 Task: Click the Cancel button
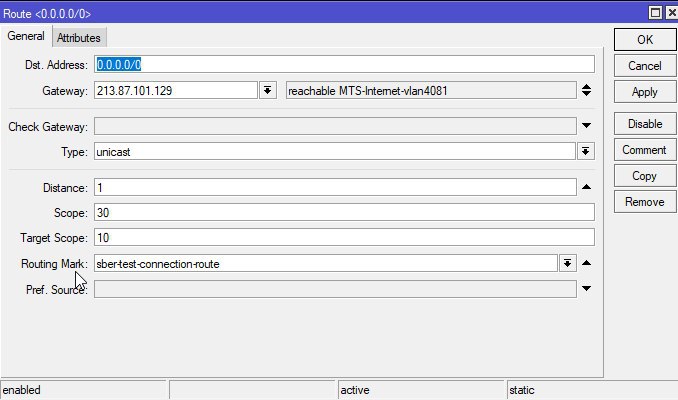pyautogui.click(x=645, y=66)
